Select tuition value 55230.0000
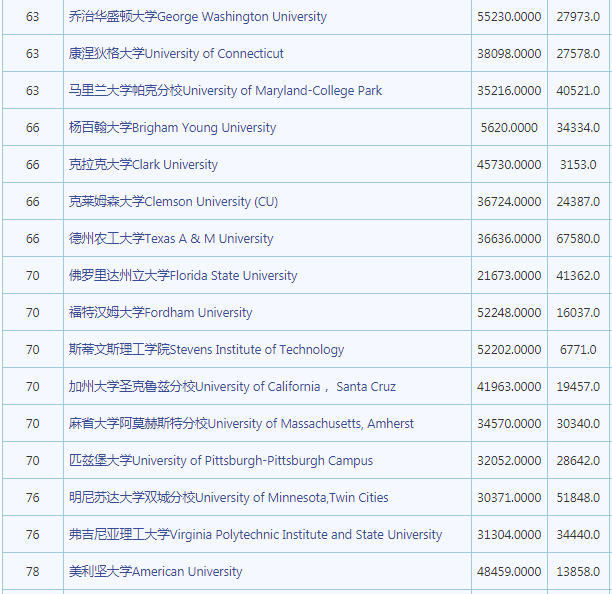The image size is (612, 594). 509,17
